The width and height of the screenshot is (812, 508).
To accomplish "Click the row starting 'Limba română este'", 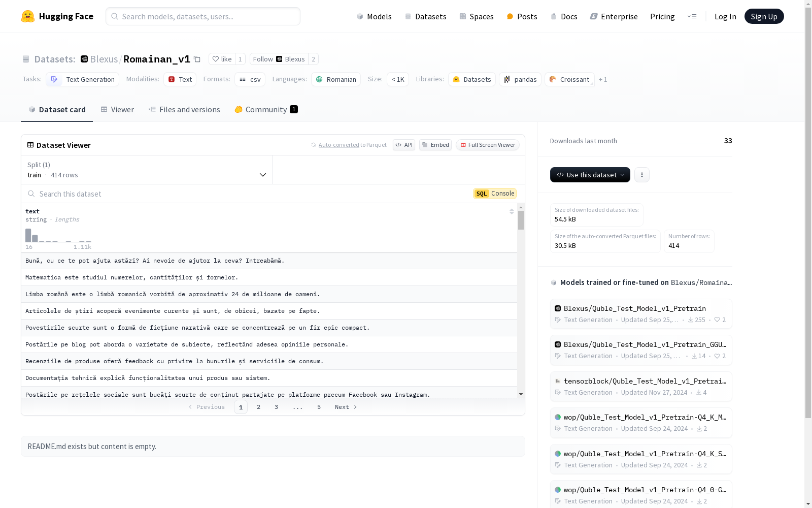I will (x=269, y=294).
